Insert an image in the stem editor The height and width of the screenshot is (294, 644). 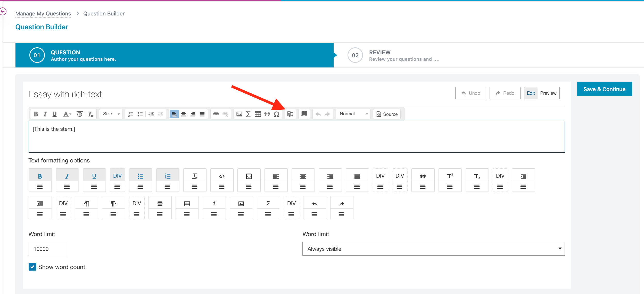[x=239, y=114]
